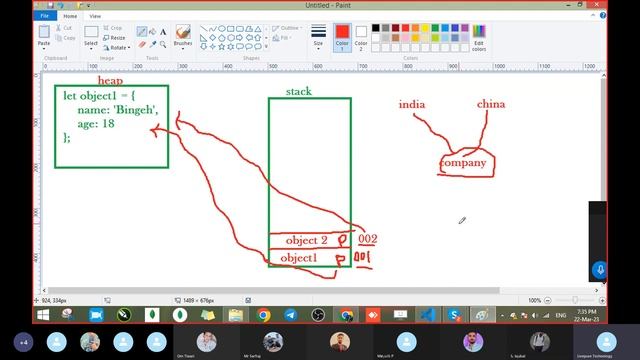Screen dimensions: 640x360
Task: Choose the Rectangle shape
Action: coord(231,29)
